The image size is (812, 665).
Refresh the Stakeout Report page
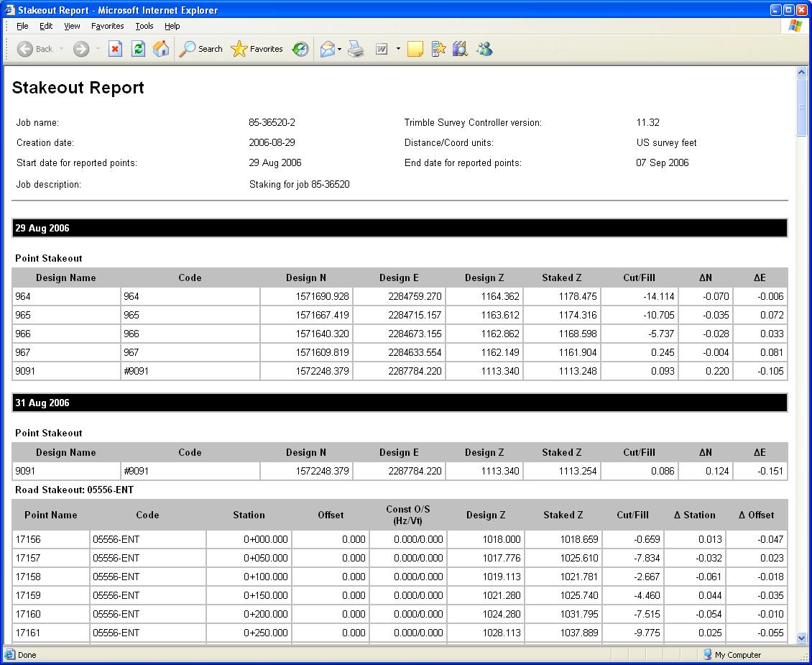(138, 49)
